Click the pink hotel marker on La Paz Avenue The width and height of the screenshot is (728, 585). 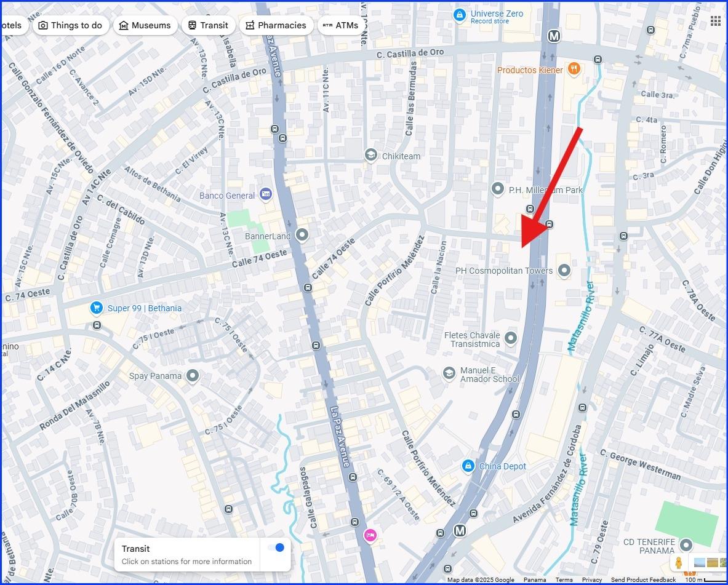[x=370, y=535]
